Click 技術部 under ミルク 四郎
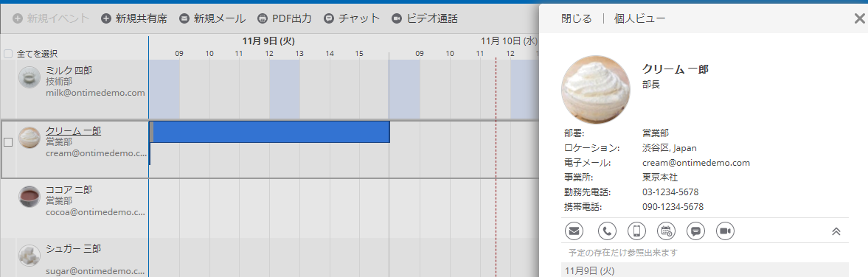This screenshot has width=868, height=277. click(59, 81)
